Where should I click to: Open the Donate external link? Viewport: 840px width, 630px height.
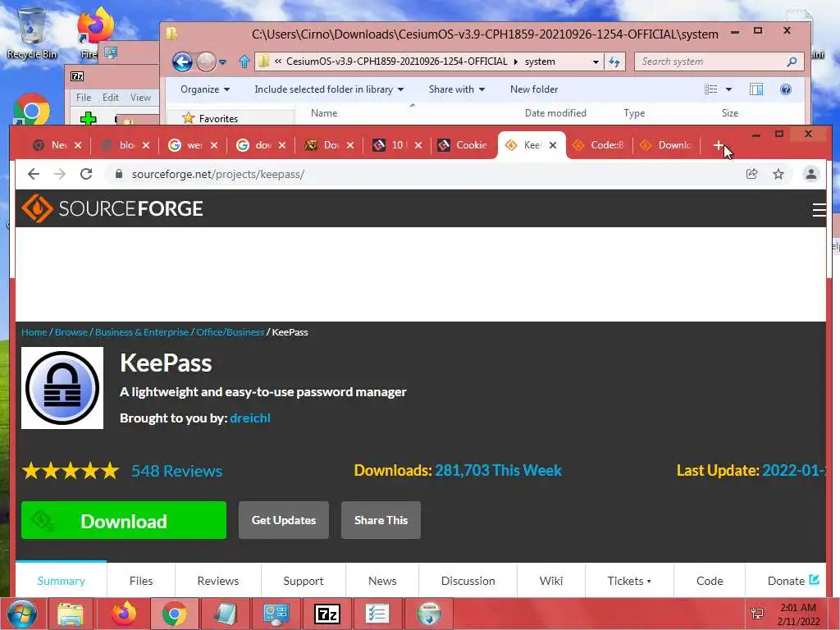[793, 581]
